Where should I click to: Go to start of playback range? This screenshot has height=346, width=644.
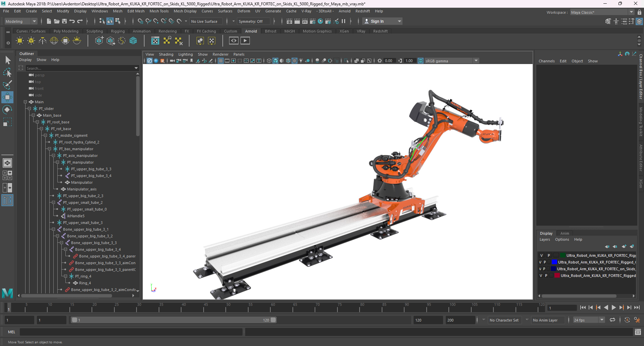(583, 307)
